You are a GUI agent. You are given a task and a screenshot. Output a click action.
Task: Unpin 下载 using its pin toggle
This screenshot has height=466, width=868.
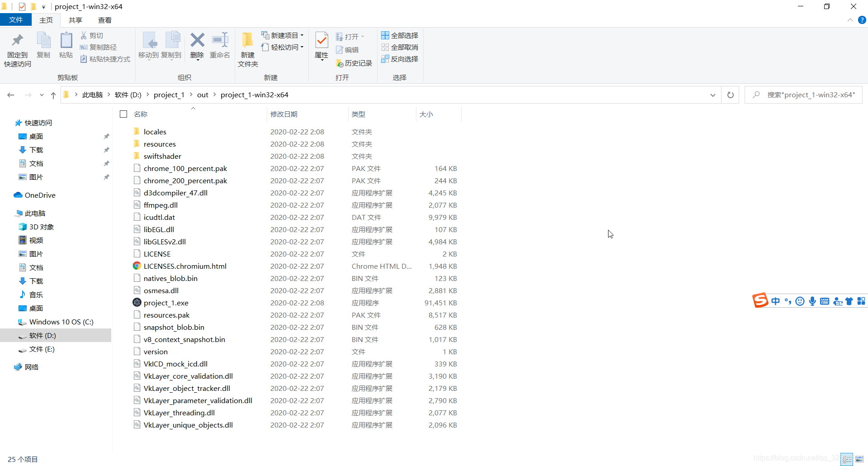coord(107,150)
